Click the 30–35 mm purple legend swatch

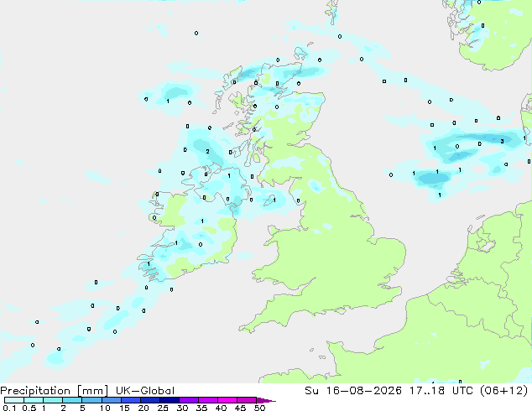[x=188, y=400]
